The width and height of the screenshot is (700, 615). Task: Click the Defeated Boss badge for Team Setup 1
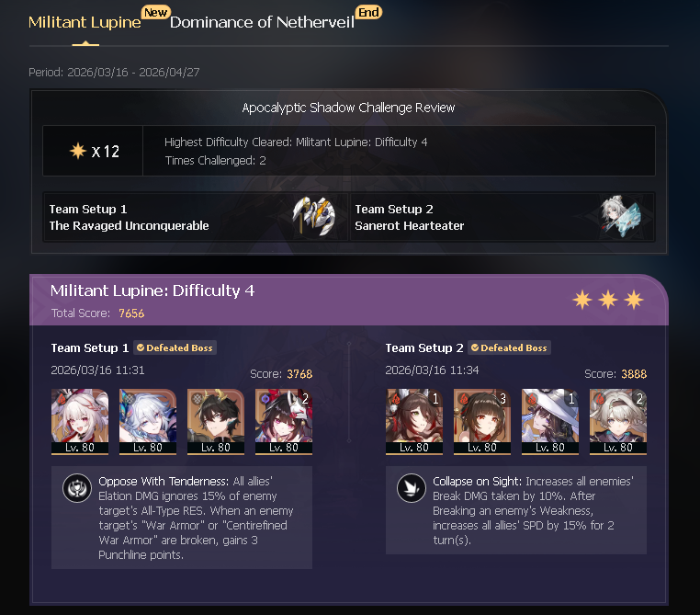[x=175, y=347]
